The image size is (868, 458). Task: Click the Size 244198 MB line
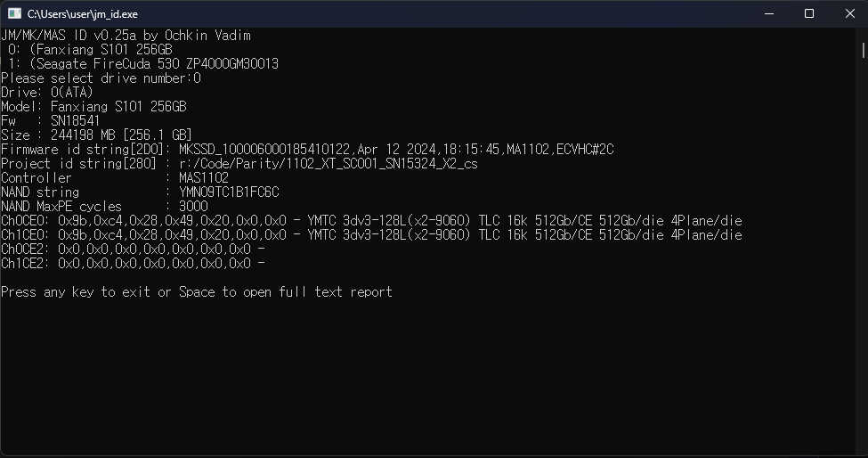click(96, 135)
